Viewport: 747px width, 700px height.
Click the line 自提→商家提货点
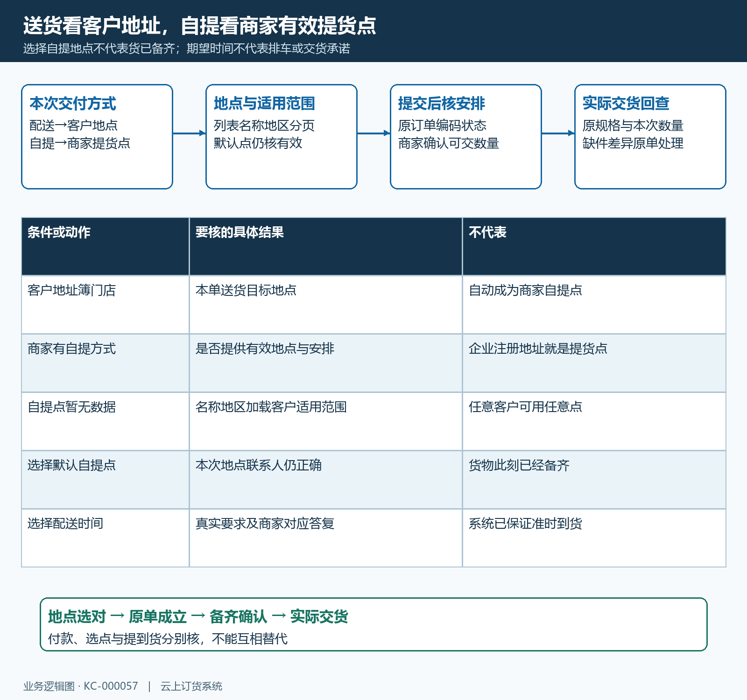click(80, 143)
